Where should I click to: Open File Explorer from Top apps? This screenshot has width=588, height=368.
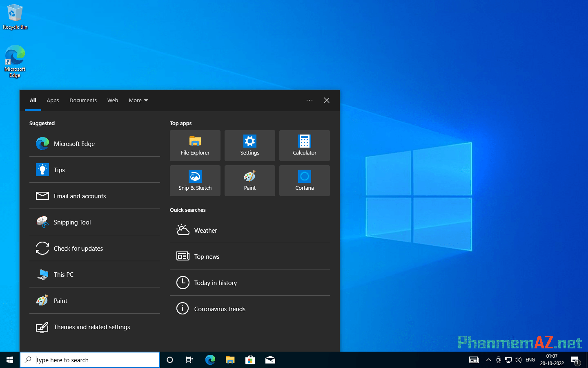(195, 146)
